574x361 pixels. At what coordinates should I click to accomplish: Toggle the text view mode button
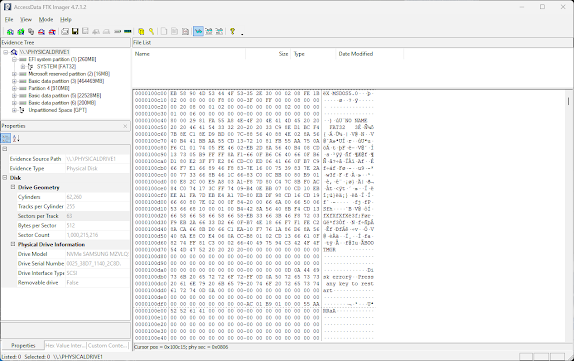209,31
